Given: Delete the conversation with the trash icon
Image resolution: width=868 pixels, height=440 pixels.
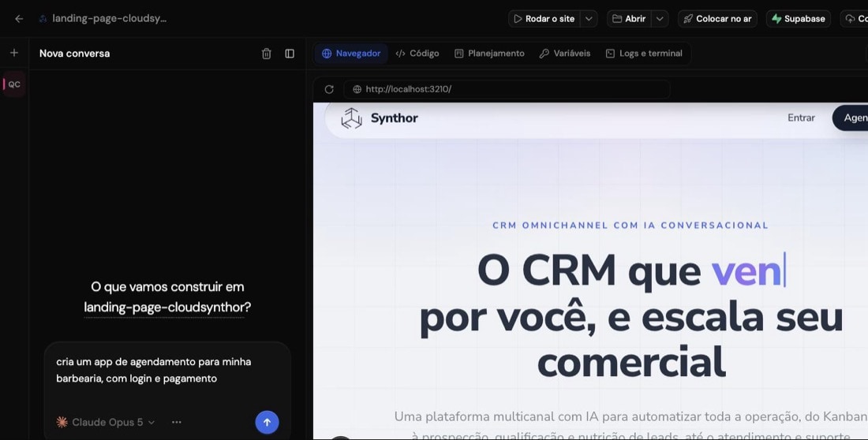Looking at the screenshot, I should [266, 54].
